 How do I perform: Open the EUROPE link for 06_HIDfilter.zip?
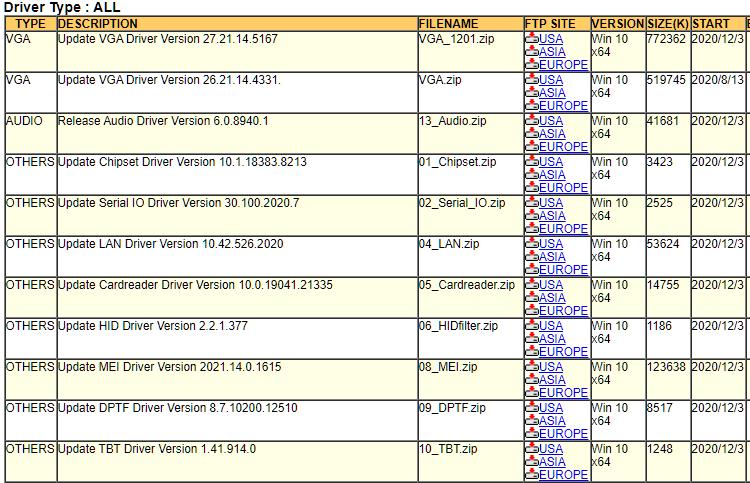tap(563, 352)
